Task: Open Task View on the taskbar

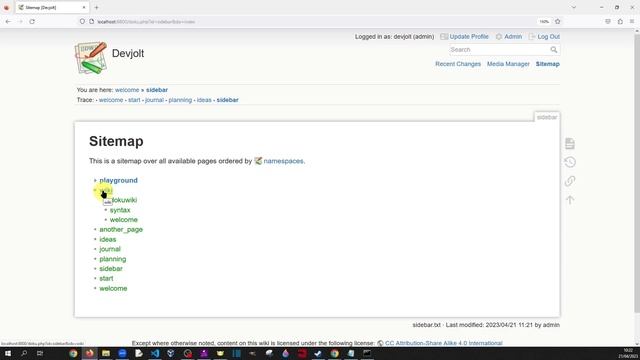Action: [x=40, y=353]
